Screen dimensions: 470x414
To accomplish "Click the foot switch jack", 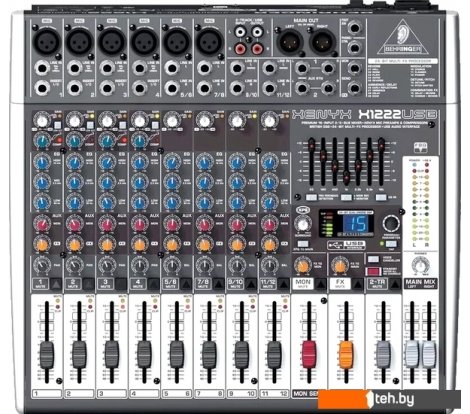I will click(x=355, y=28).
